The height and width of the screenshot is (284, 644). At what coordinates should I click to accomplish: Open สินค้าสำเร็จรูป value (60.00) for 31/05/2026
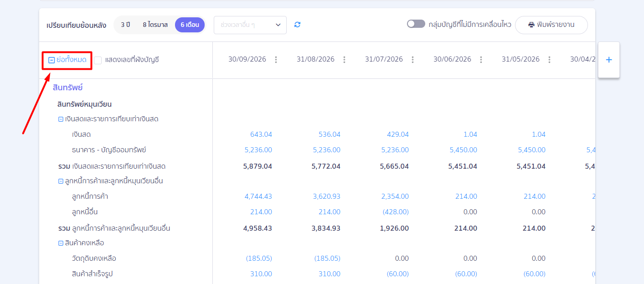point(534,274)
